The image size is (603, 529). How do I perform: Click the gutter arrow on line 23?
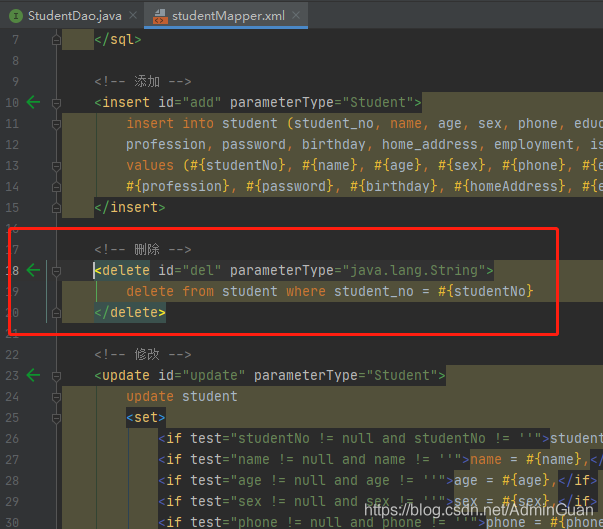(x=33, y=375)
